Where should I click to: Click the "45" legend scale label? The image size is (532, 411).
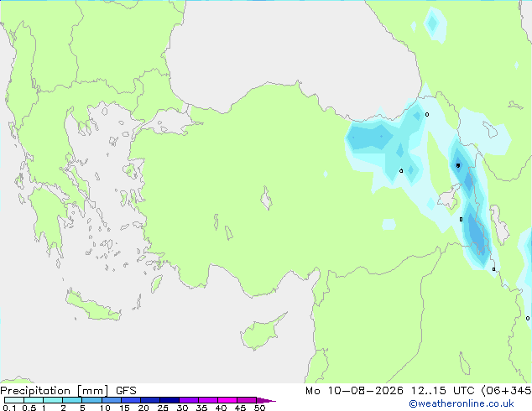tap(240, 408)
